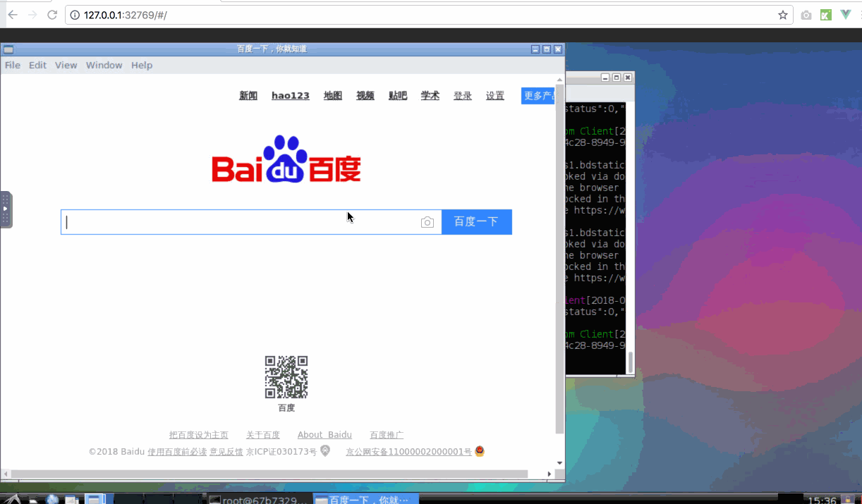Reload the page with the refresh icon
Image resolution: width=862 pixels, height=504 pixels.
[x=52, y=15]
